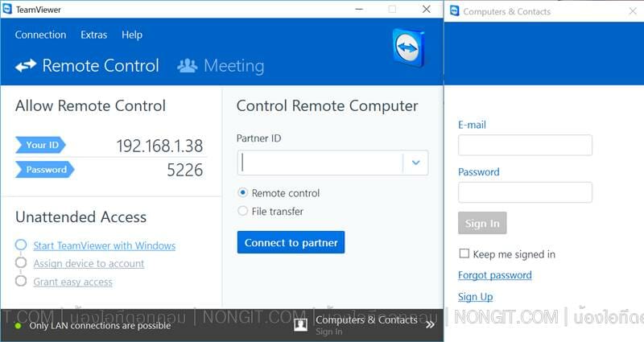Click the Password field in Computers & Contacts

point(525,192)
